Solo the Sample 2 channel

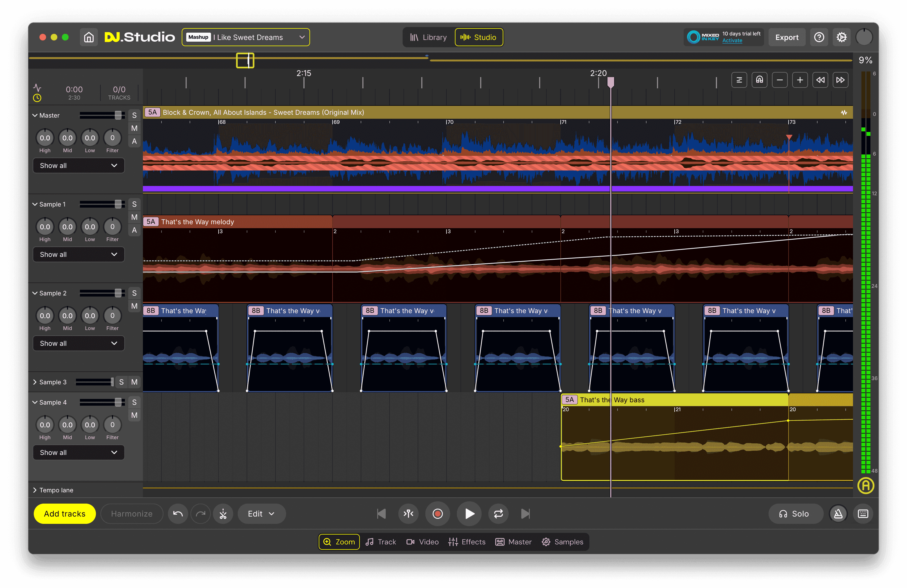[134, 293]
